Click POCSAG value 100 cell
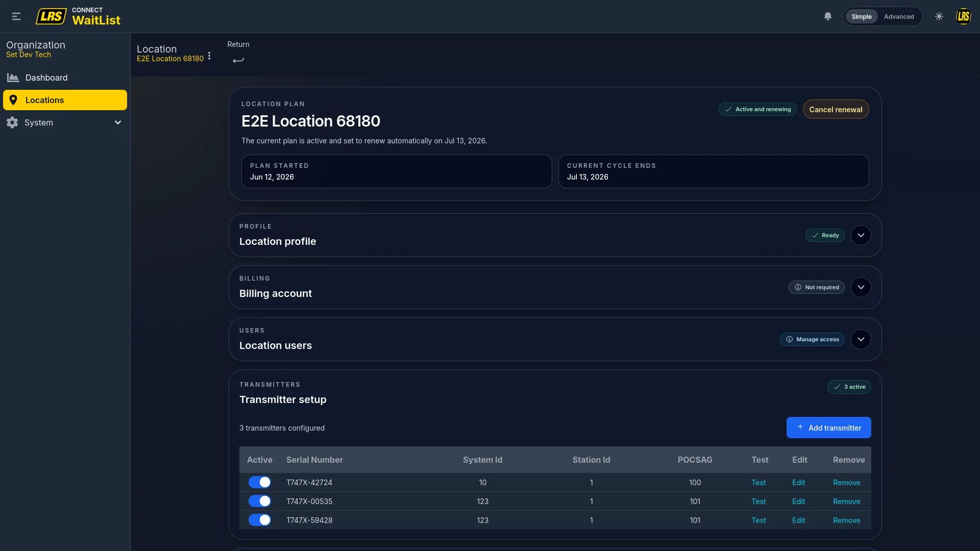This screenshot has height=551, width=980. pos(695,482)
